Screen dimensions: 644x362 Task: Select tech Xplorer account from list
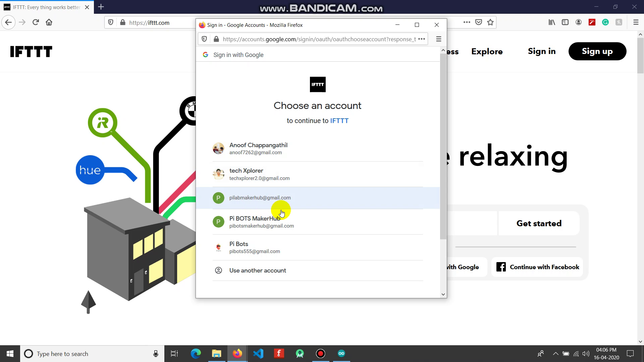[318, 174]
